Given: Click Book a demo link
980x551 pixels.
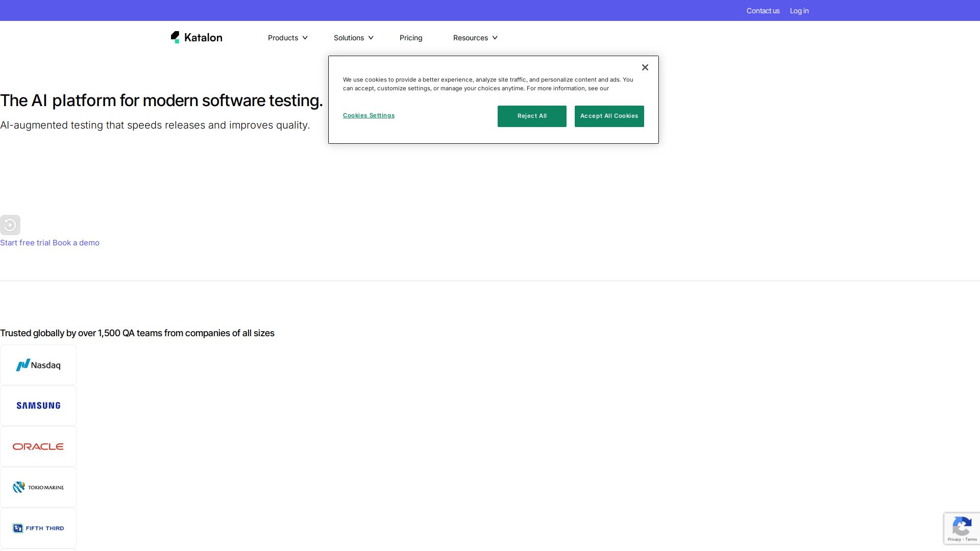Looking at the screenshot, I should [x=76, y=243].
